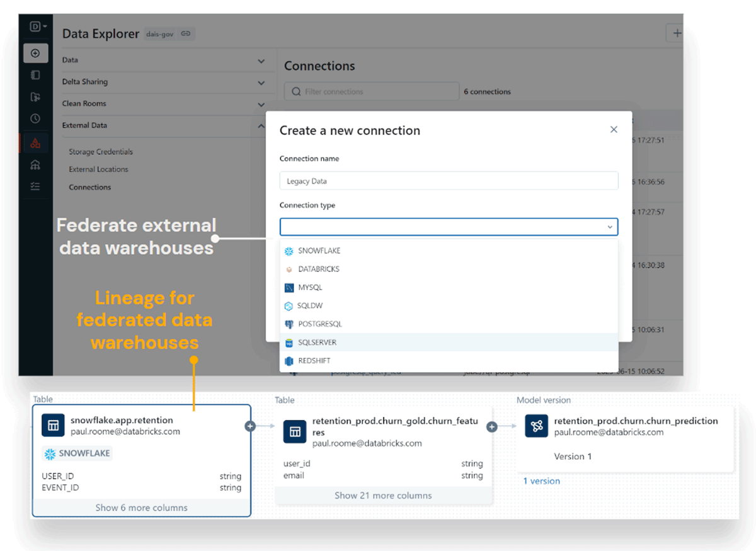Click the plus create icon in sidebar
Image resolution: width=756 pixels, height=551 pixels.
click(35, 54)
